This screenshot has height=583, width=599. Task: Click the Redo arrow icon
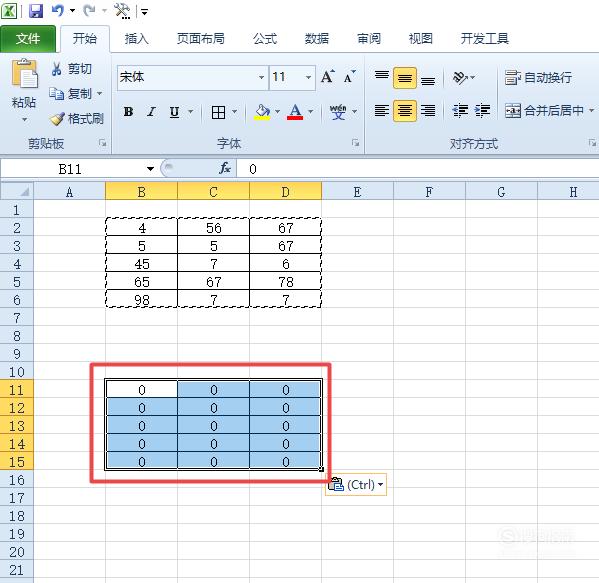click(x=89, y=11)
